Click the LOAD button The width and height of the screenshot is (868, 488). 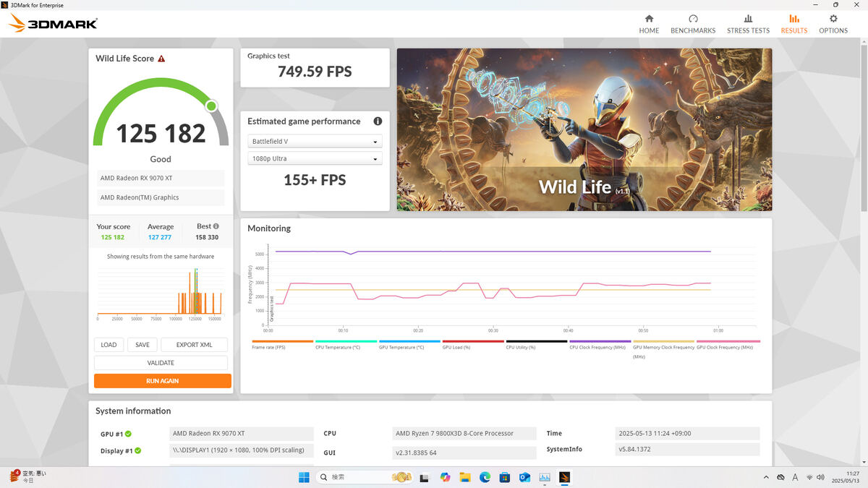pos(109,345)
